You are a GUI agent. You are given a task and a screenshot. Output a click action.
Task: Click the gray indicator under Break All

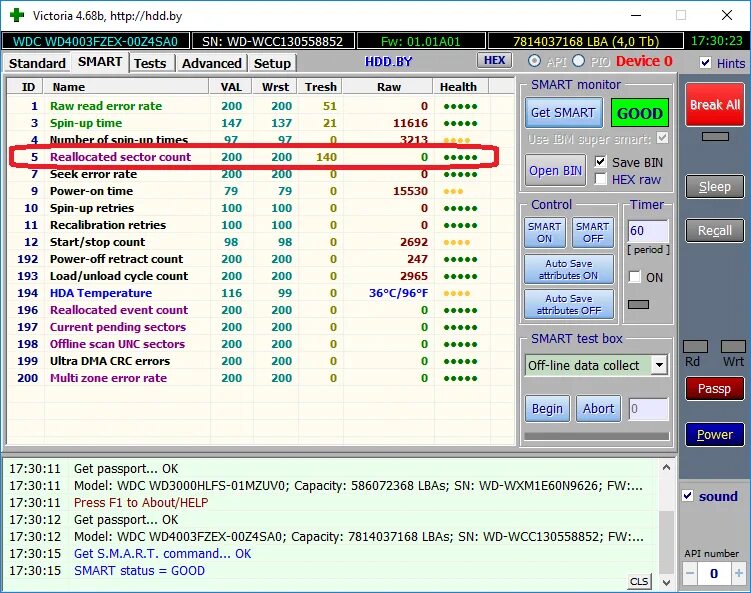tap(715, 137)
